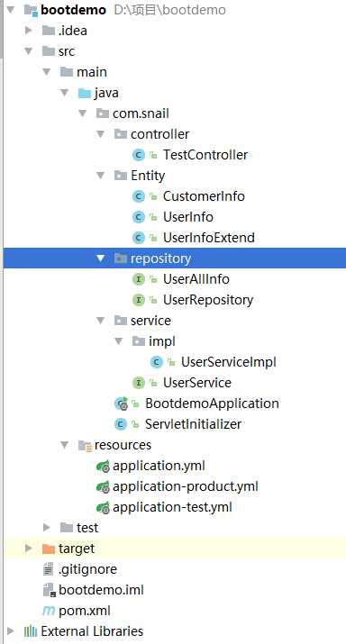The width and height of the screenshot is (346, 644).
Task: Click the External Libraries icon
Action: tap(31, 631)
